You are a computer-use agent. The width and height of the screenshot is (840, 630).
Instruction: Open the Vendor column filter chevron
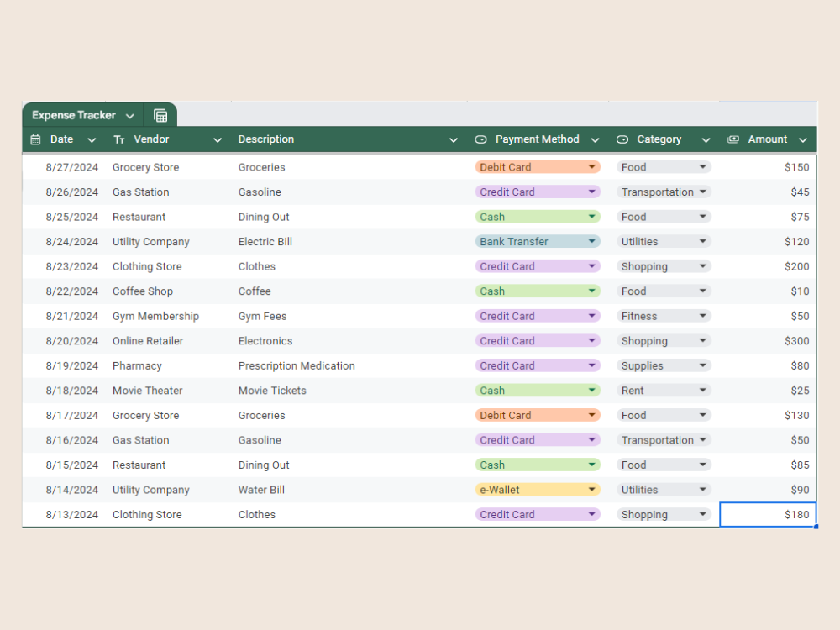pyautogui.click(x=217, y=140)
